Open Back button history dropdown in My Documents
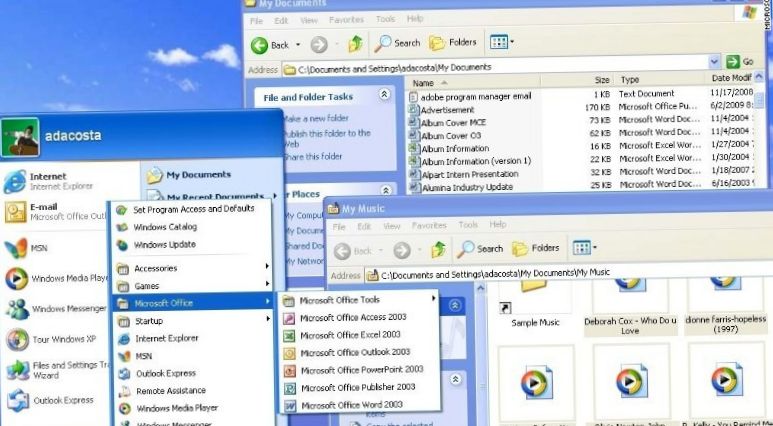This screenshot has height=426, width=773. coord(298,45)
